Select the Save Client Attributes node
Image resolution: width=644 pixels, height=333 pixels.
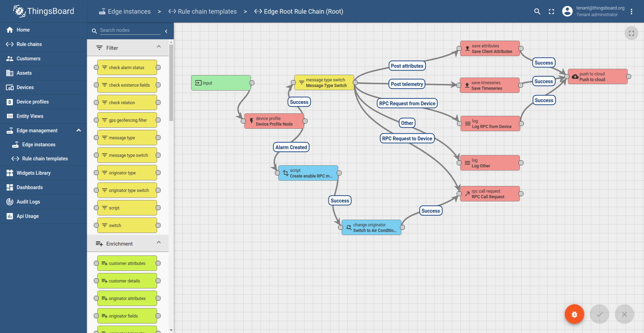tap(490, 48)
